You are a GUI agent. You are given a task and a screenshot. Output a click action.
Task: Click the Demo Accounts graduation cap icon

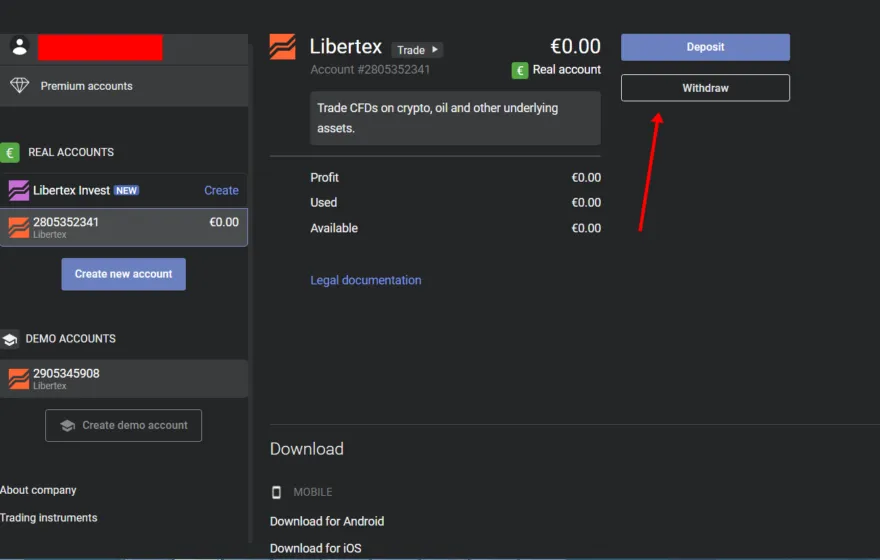coord(10,339)
